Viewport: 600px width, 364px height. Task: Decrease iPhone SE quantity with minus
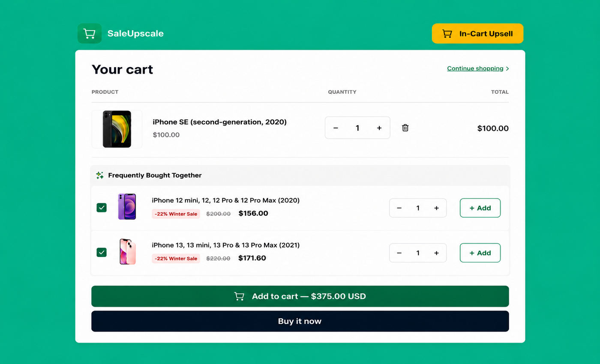(336, 128)
